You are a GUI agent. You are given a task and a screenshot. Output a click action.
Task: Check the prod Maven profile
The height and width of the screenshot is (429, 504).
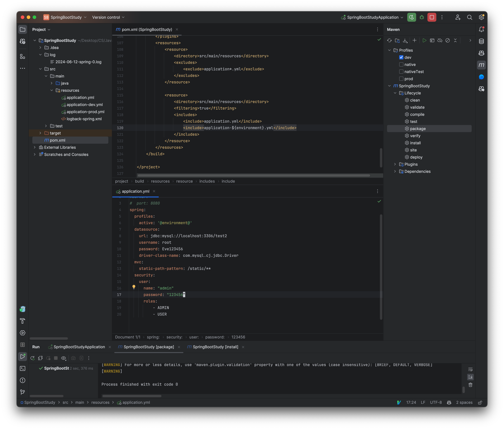point(402,79)
